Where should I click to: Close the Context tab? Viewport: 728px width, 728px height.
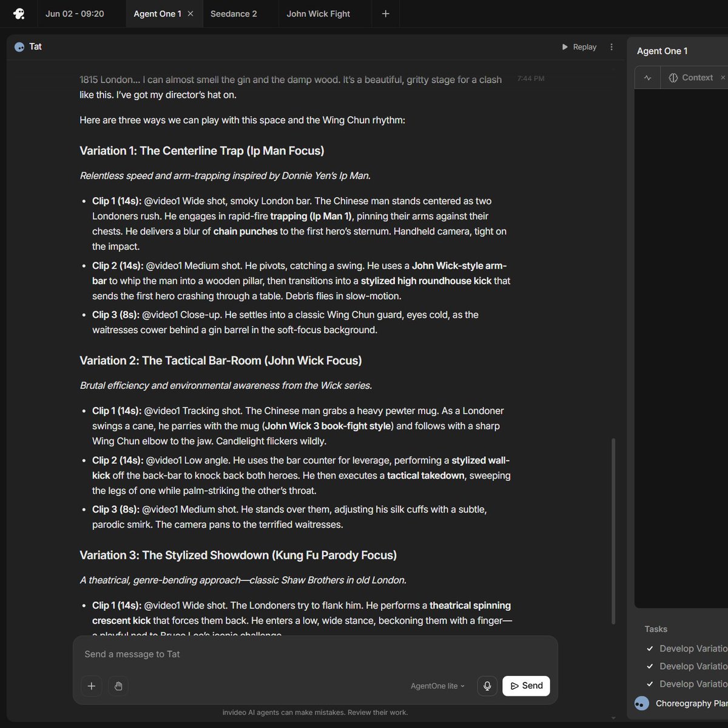point(723,78)
